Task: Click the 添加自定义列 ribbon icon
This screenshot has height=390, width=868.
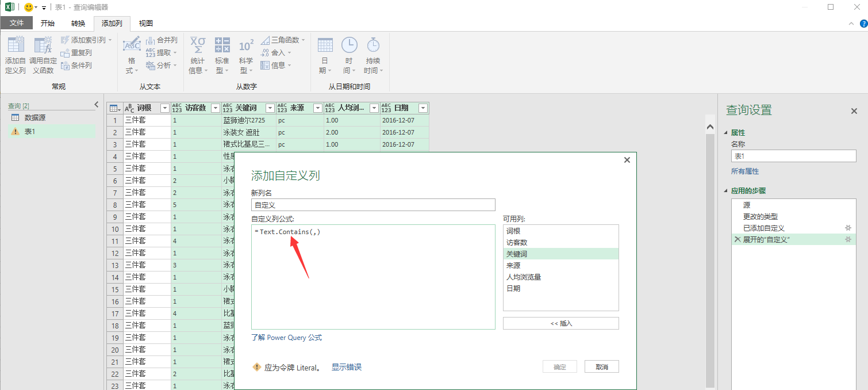Action: (16, 45)
